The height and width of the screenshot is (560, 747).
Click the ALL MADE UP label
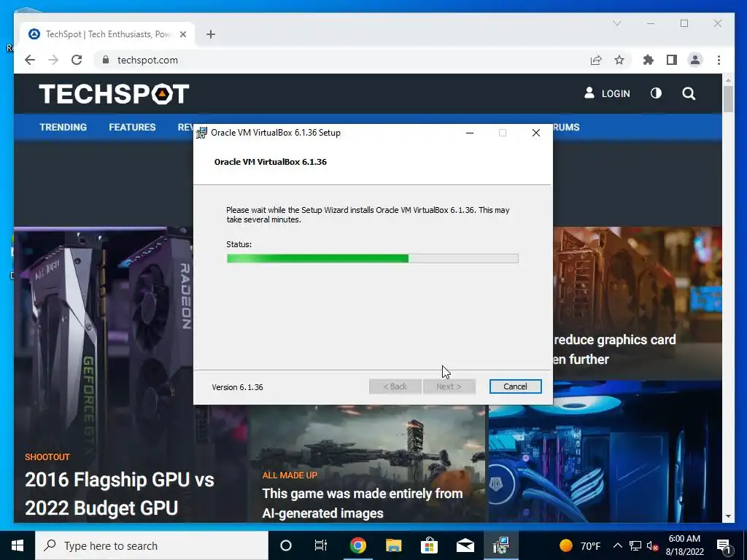coord(290,475)
